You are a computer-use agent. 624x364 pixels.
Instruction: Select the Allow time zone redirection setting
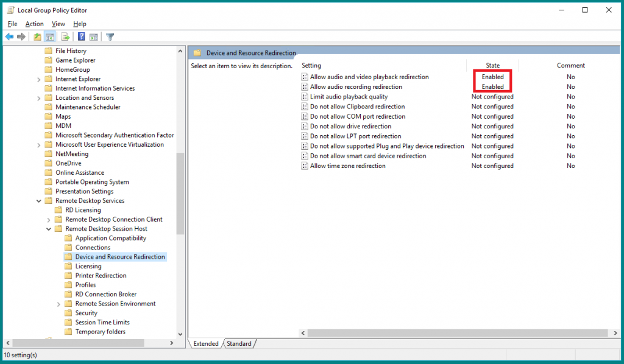(x=347, y=166)
